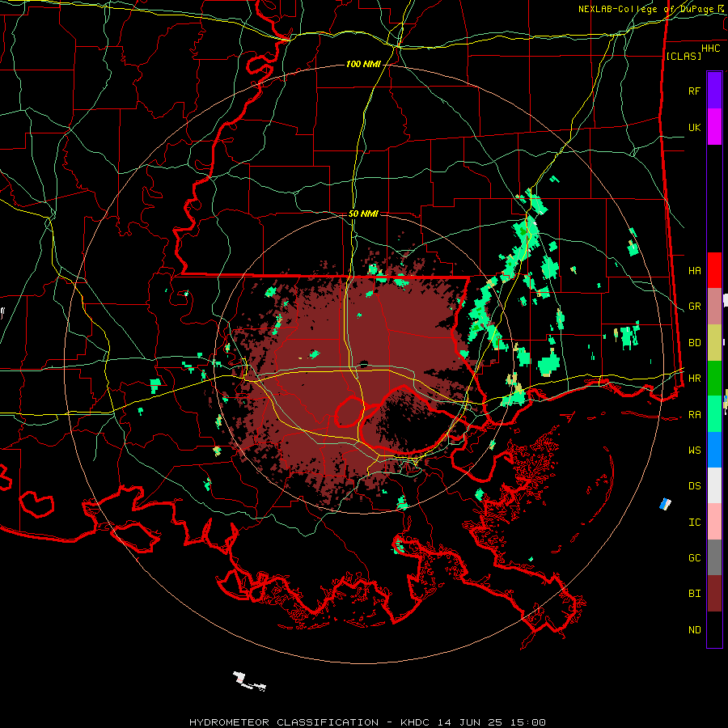This screenshot has width=728, height=728.
Task: Click the Lake Maurepas outline on the map
Action: 349,412
